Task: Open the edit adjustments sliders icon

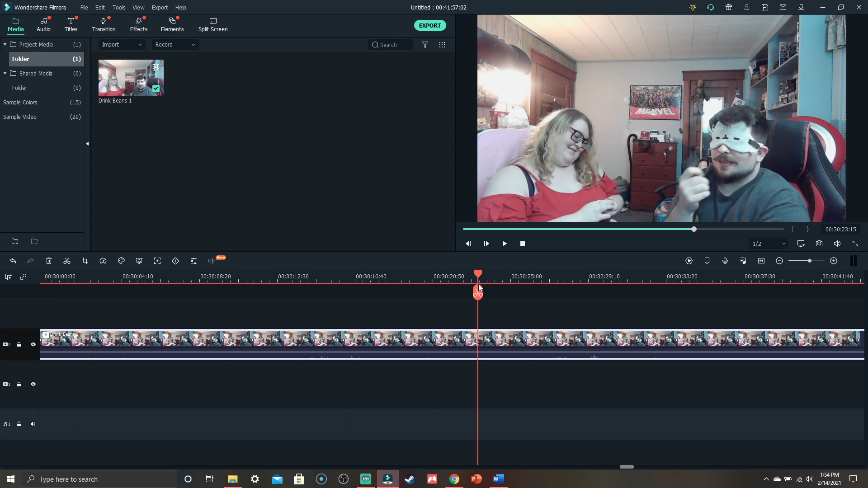Action: click(x=193, y=261)
